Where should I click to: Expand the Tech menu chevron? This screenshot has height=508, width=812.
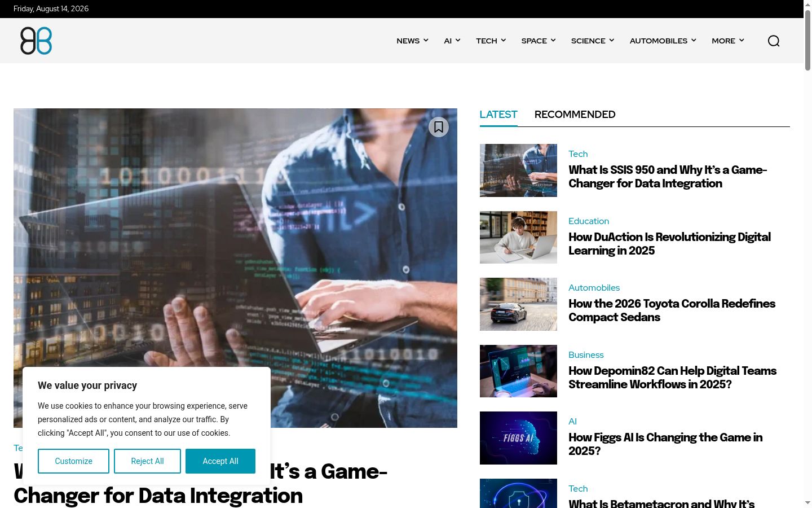point(504,40)
